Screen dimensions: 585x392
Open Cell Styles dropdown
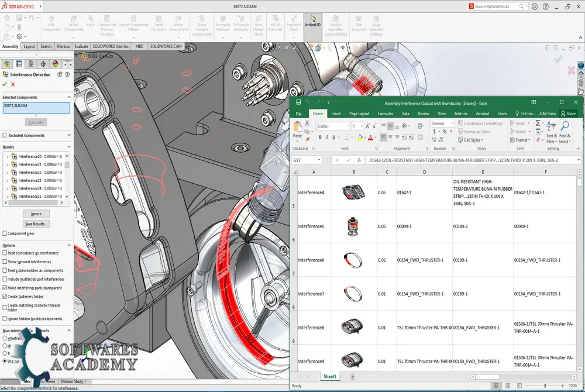[470, 140]
